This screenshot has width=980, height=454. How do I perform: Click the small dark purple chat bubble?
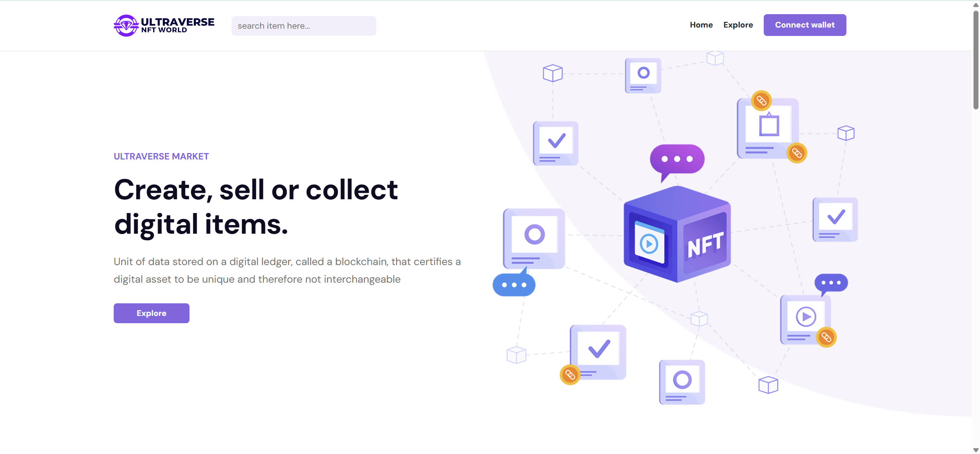click(x=831, y=283)
